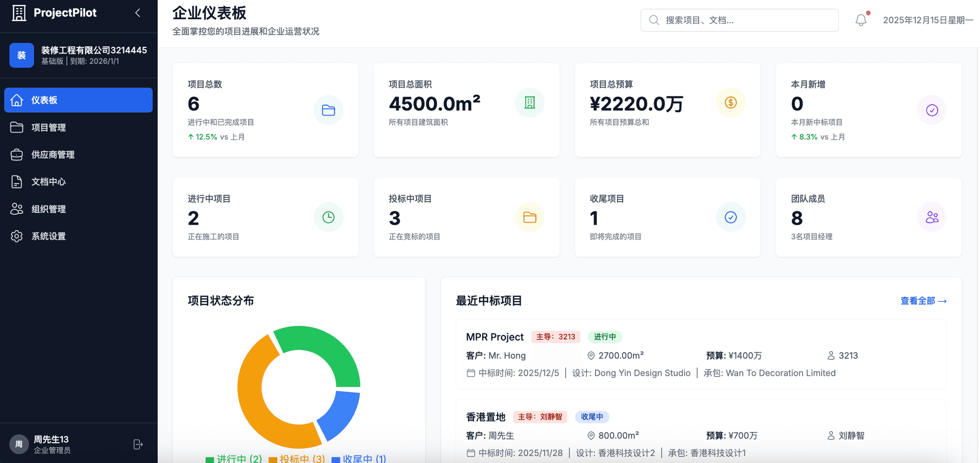Open the MPR Project entry
The height and width of the screenshot is (463, 980).
[x=494, y=337]
